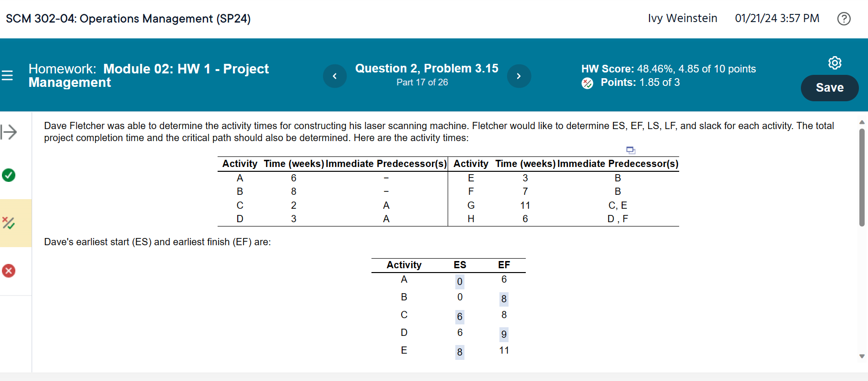Select the Question 2, Problem 3.15 heading
Viewport: 868px width, 381px height.
(x=426, y=68)
